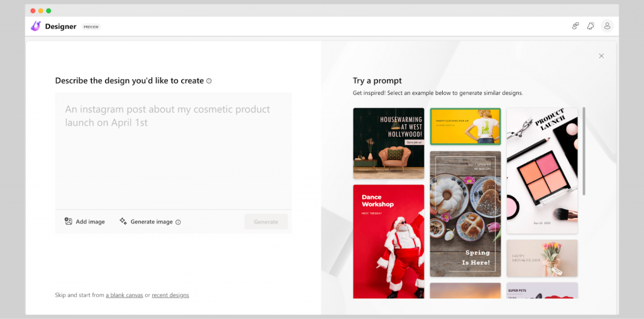Click the design description text field
Viewport: 644px width, 319px height.
click(x=173, y=149)
